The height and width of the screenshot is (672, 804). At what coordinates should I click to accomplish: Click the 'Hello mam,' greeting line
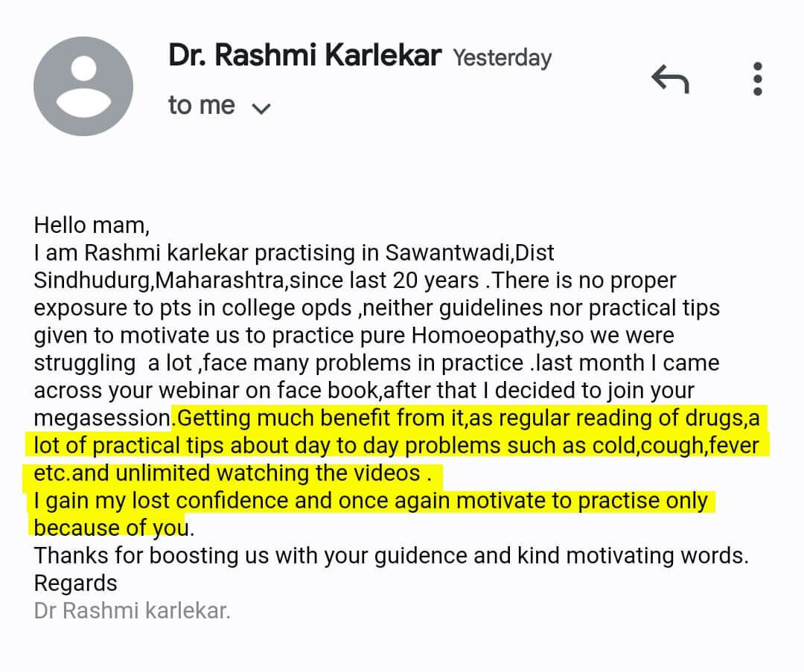(x=91, y=225)
